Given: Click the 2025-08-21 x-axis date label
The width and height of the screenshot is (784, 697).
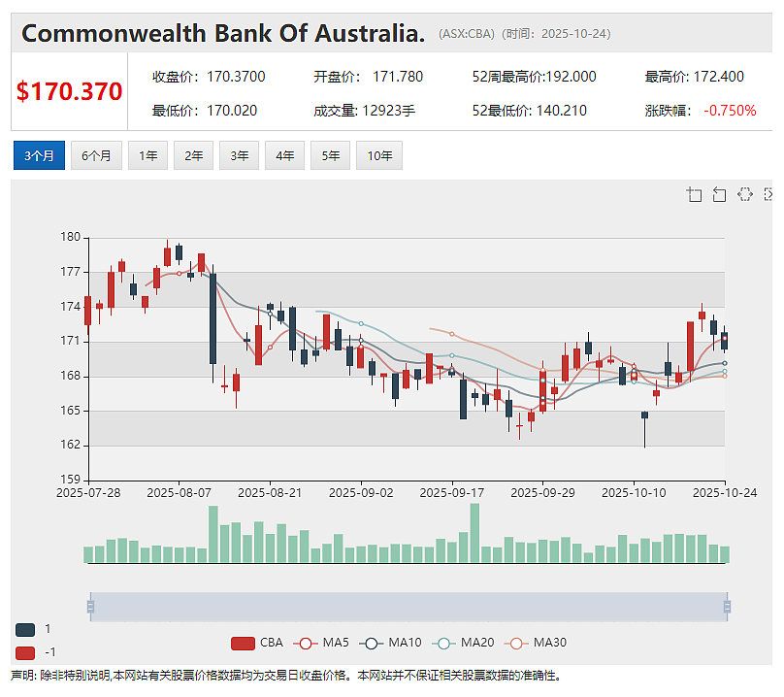Looking at the screenshot, I should tap(270, 493).
